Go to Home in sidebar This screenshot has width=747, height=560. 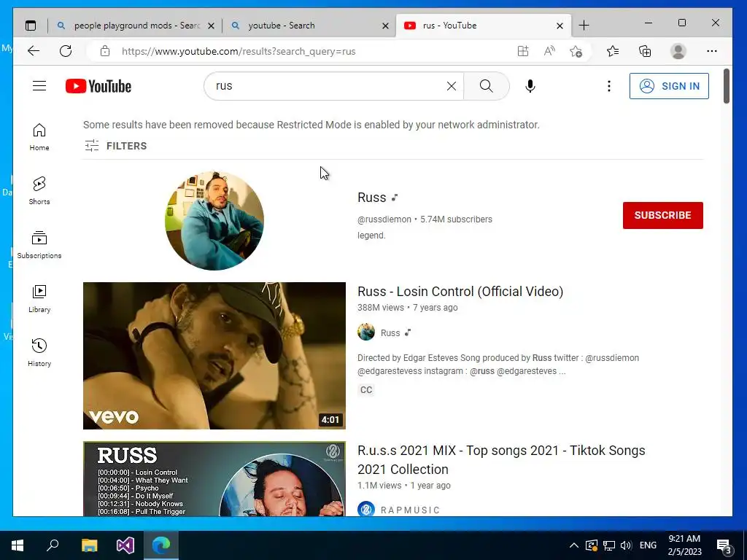39,137
